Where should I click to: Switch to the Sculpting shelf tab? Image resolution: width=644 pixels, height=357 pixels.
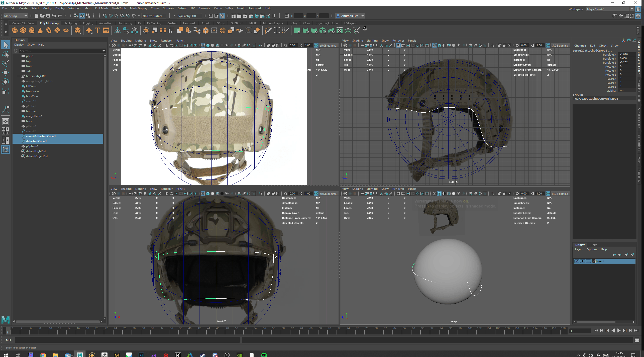(71, 23)
